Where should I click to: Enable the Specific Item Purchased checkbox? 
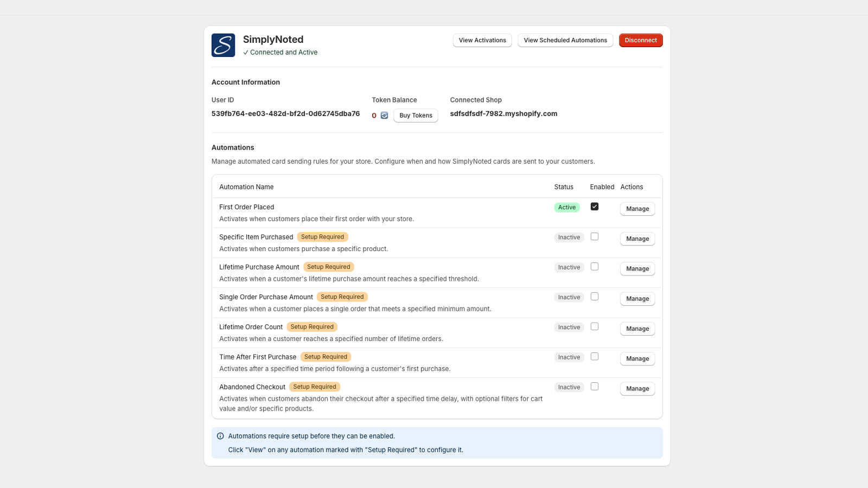click(x=595, y=236)
